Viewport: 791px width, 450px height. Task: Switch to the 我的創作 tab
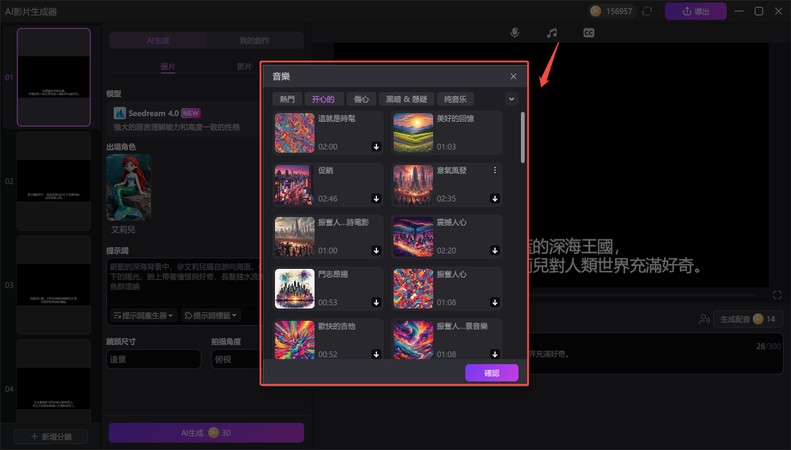(254, 40)
